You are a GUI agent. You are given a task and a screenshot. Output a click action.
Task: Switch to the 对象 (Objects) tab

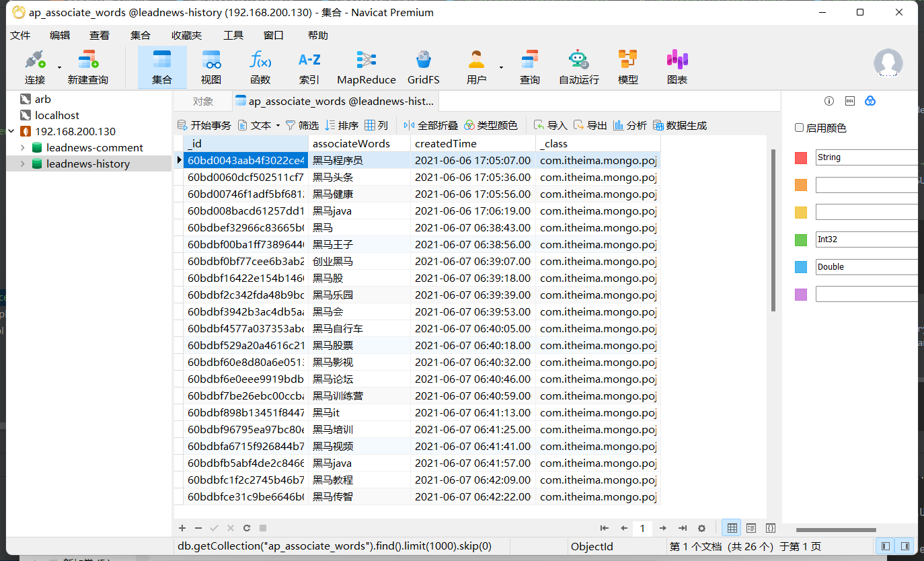202,102
